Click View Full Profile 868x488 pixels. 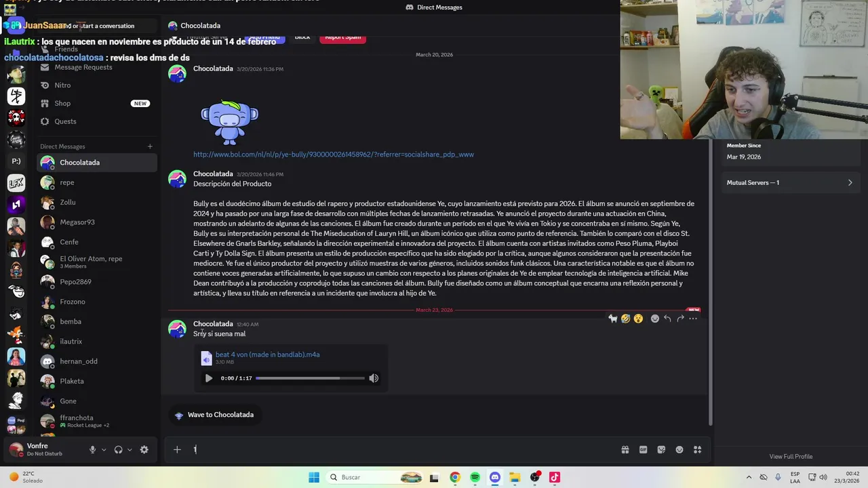point(791,457)
